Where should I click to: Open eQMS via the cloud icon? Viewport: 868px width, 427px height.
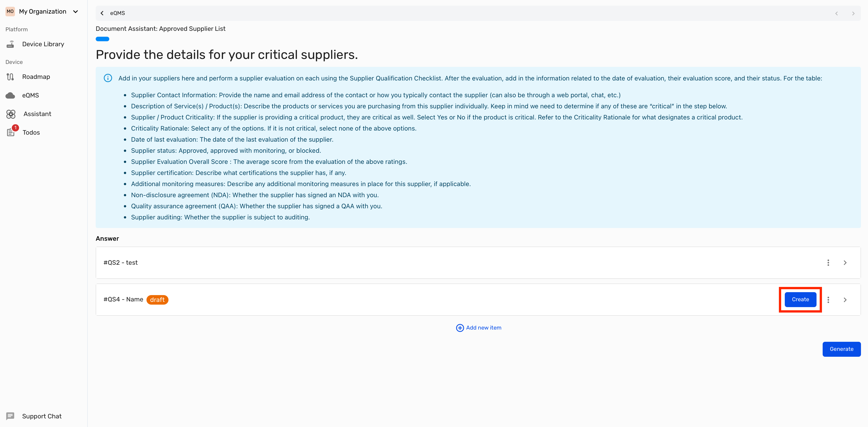[10, 95]
